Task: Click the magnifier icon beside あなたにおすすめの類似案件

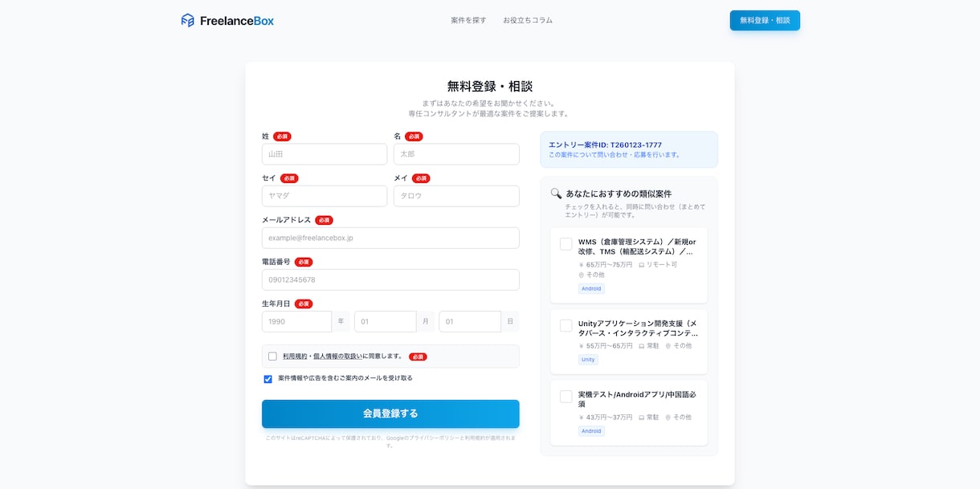Action: [x=556, y=194]
